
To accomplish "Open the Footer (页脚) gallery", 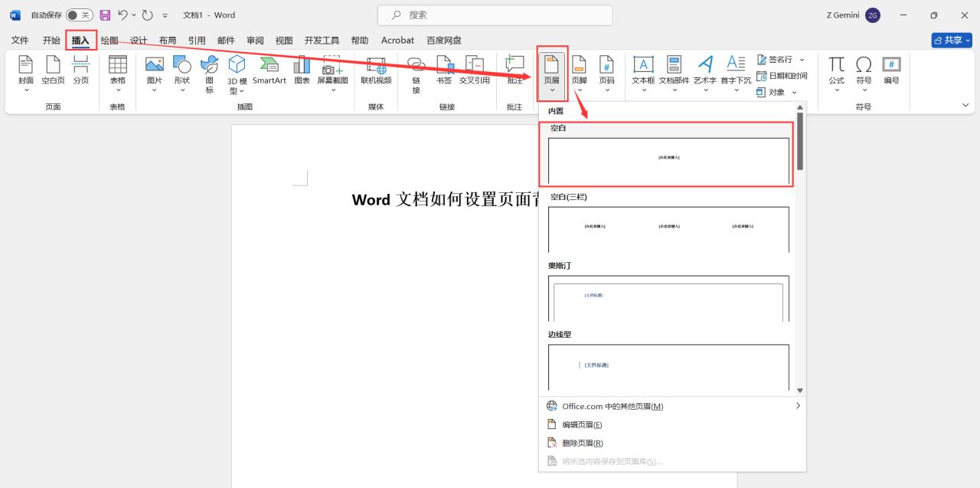I will pyautogui.click(x=580, y=74).
